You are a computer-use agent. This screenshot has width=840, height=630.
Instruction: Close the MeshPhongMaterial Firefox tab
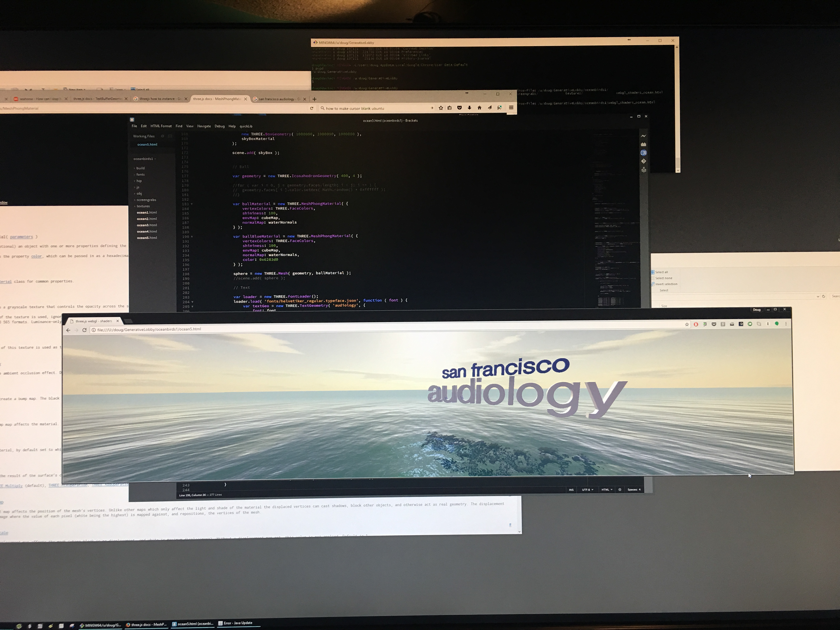[x=245, y=99]
